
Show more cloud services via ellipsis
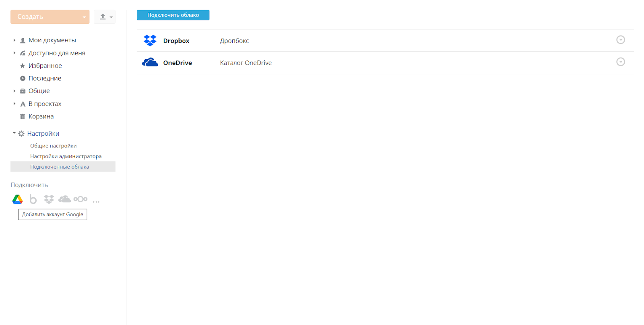point(96,201)
